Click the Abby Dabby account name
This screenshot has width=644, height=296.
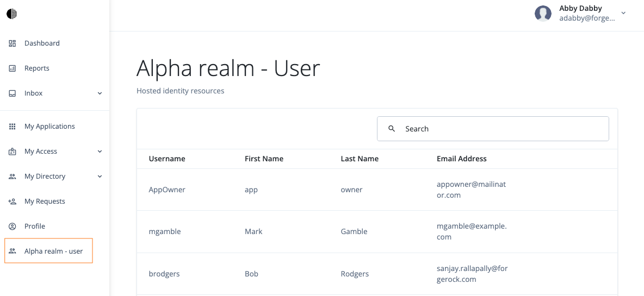(x=580, y=8)
